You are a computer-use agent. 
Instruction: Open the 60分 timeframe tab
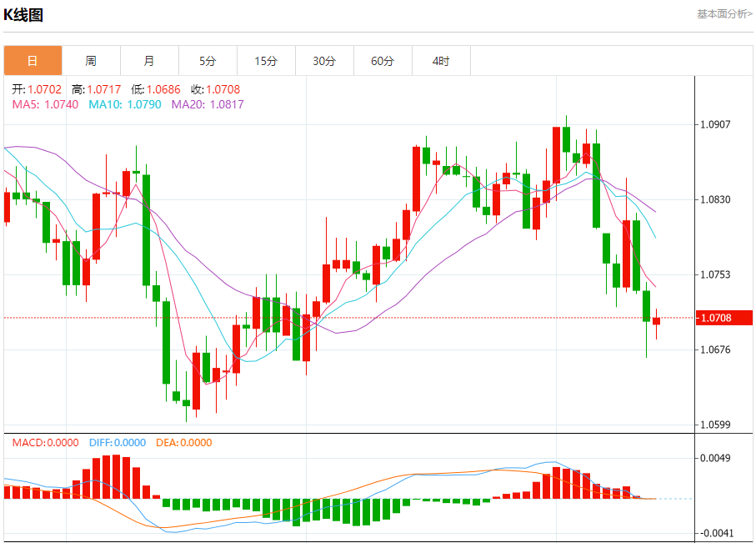[x=383, y=61]
